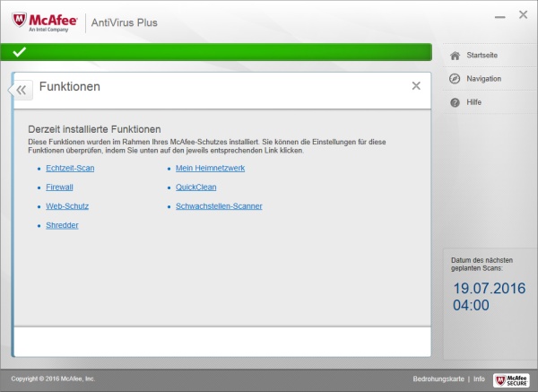Click Copyright 2016 McAfee text
Screen dimensions: 538x392
53,379
